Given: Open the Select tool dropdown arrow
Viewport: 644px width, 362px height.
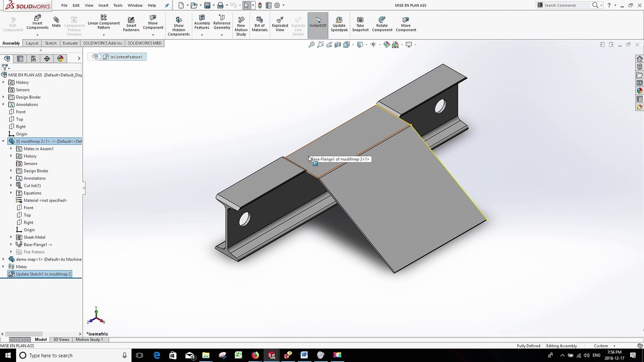Looking at the screenshot, I should (x=253, y=6).
